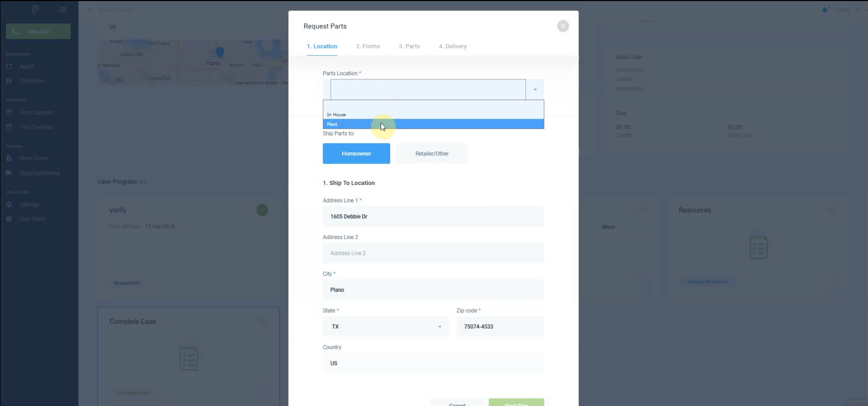The height and width of the screenshot is (406, 868).
Task: Open the Agent dashboard
Action: pos(26,66)
